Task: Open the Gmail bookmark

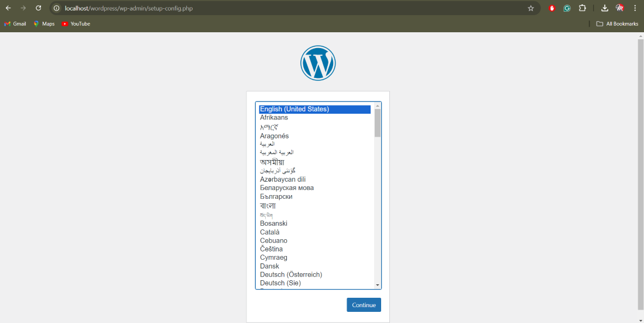Action: coord(15,24)
